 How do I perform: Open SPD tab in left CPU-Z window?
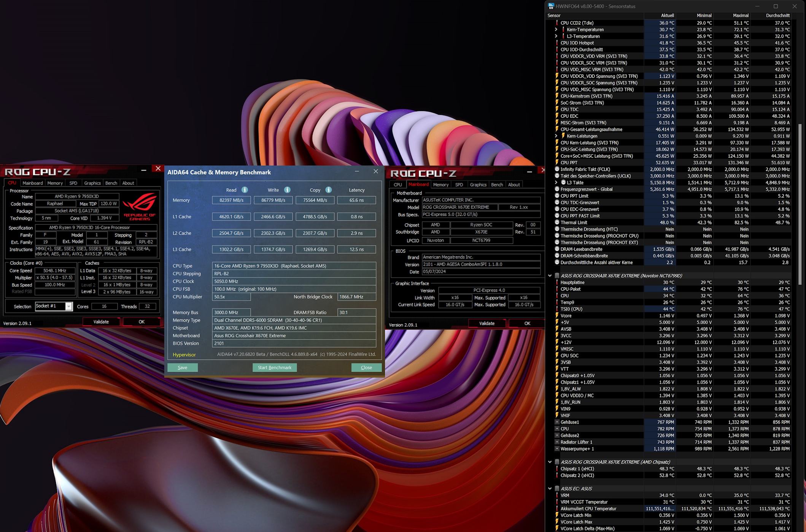73,183
